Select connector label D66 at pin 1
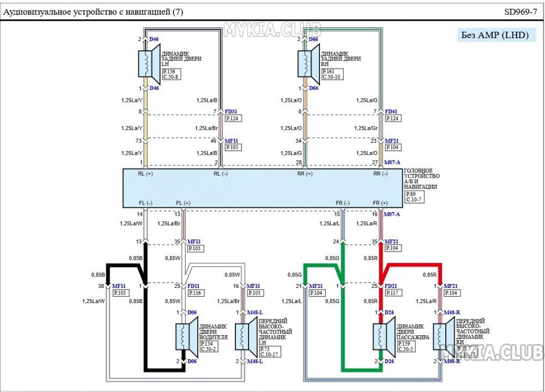Image resolution: width=545 pixels, height=392 pixels. point(313,88)
